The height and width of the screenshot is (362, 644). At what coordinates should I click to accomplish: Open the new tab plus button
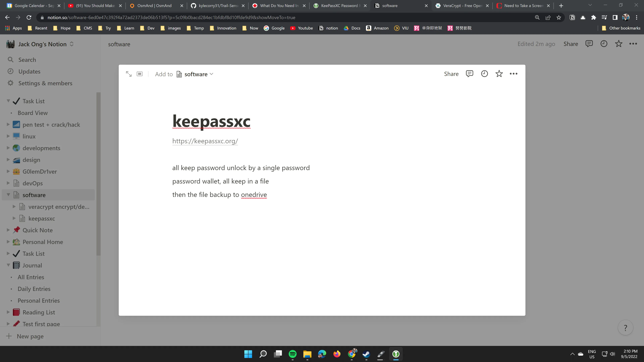(561, 6)
